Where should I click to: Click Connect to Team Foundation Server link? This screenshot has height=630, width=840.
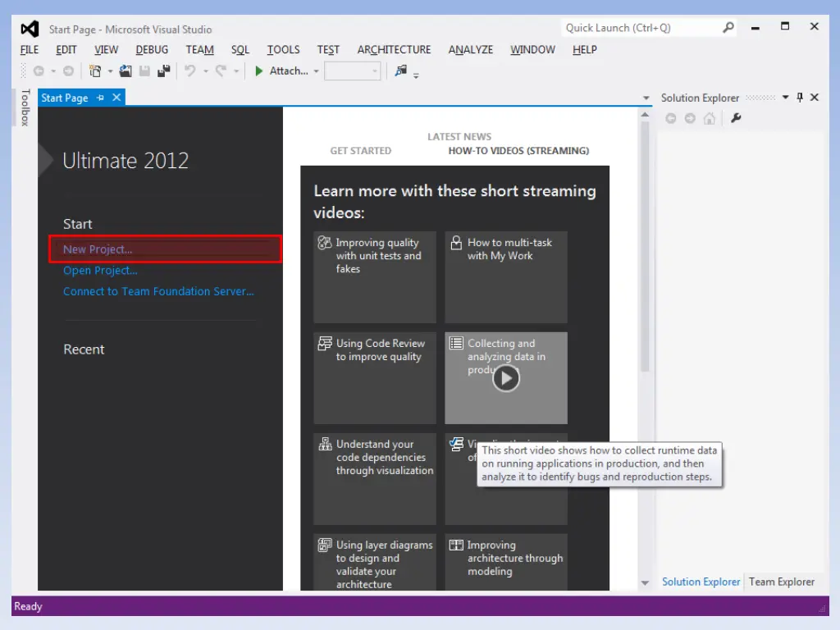[158, 291]
